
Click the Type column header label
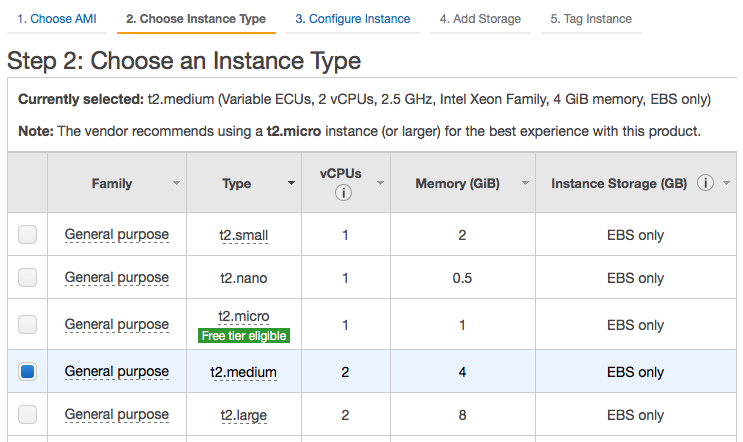(236, 183)
